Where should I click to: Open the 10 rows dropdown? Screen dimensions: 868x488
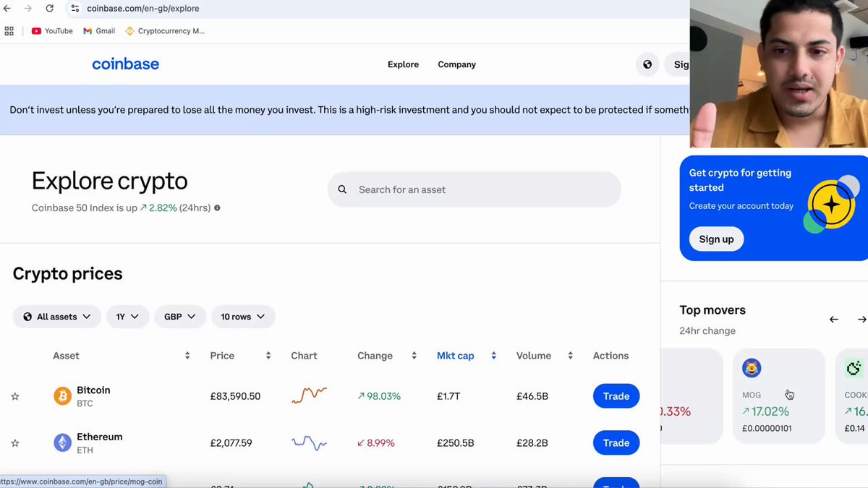(x=242, y=317)
